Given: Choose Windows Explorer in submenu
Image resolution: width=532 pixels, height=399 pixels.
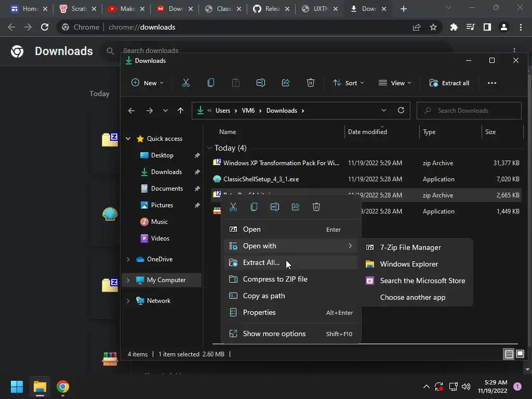Looking at the screenshot, I should [417, 264].
